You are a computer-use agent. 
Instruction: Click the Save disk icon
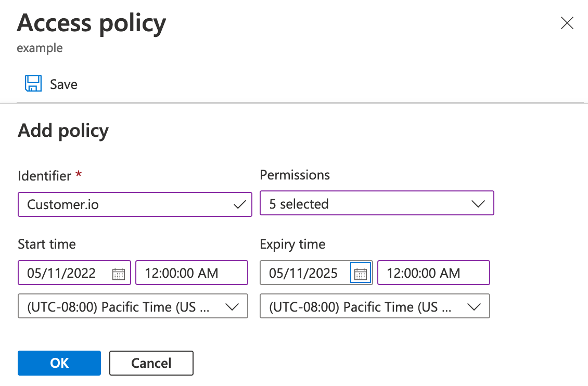(x=33, y=83)
